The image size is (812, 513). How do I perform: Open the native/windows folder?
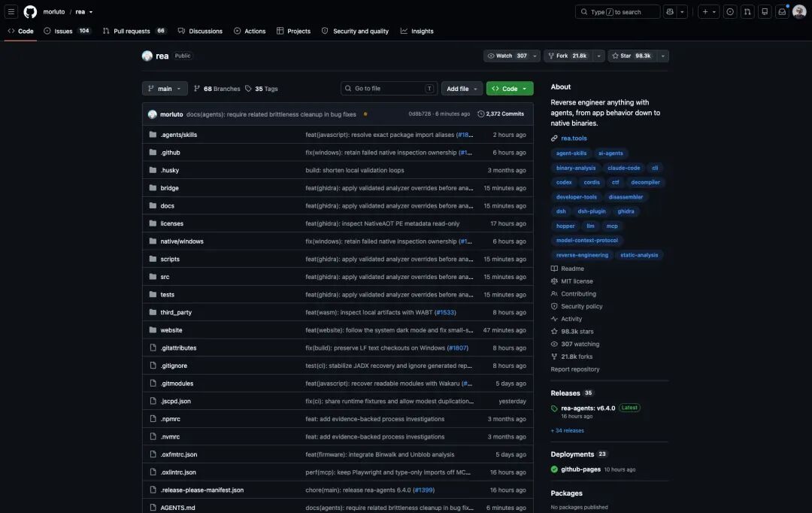182,241
